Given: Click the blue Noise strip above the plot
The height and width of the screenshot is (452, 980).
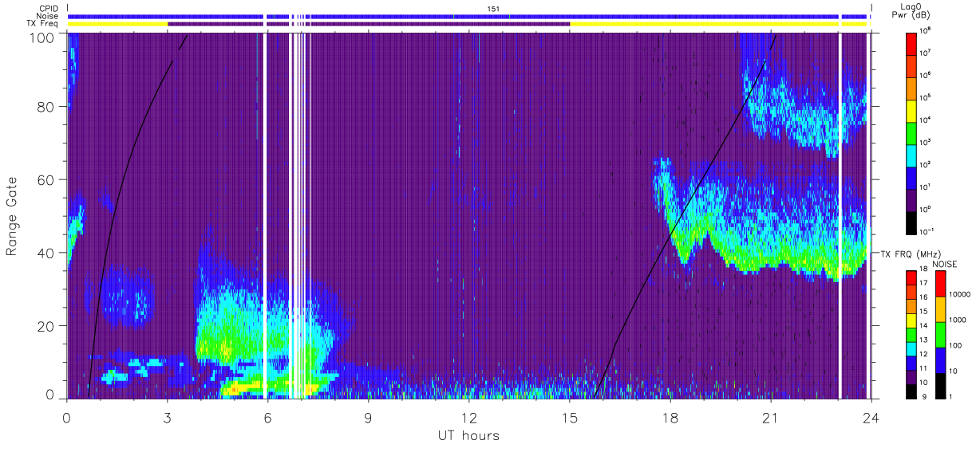Looking at the screenshot, I should click(x=468, y=16).
